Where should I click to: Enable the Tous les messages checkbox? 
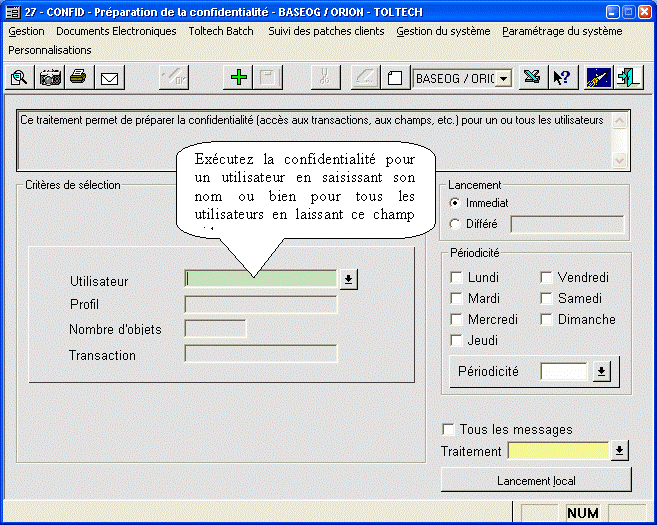click(448, 429)
